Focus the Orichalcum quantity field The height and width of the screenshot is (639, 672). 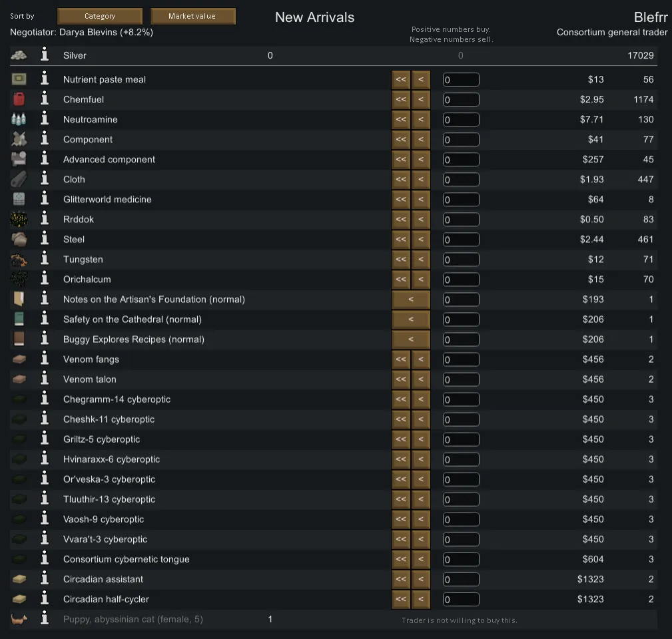coord(461,280)
